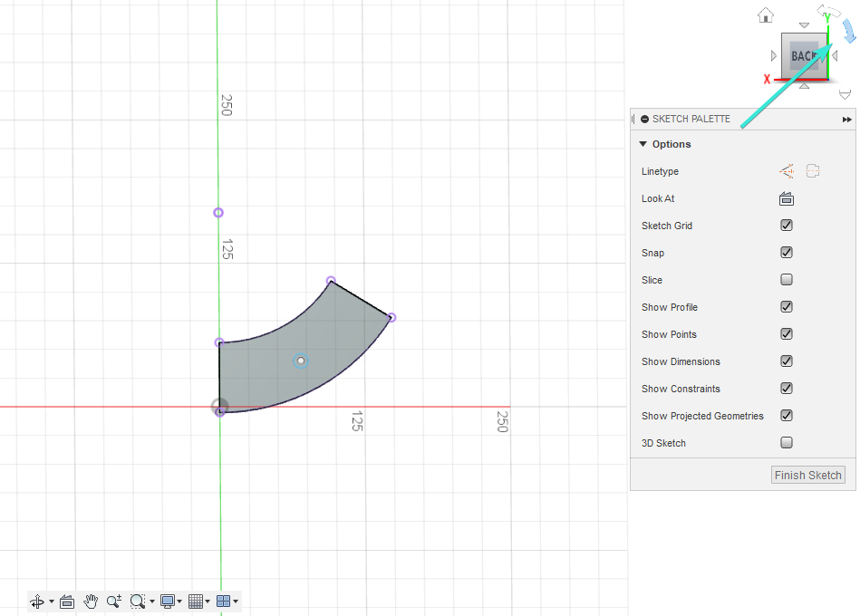The height and width of the screenshot is (616, 860).
Task: Open the Display Settings dropdown arrow
Action: click(x=179, y=602)
